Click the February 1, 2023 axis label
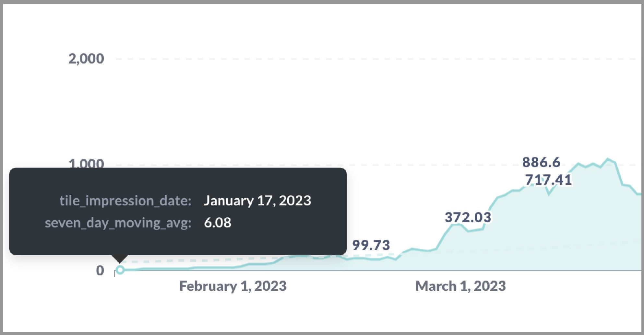This screenshot has height=335, width=644. point(233,286)
